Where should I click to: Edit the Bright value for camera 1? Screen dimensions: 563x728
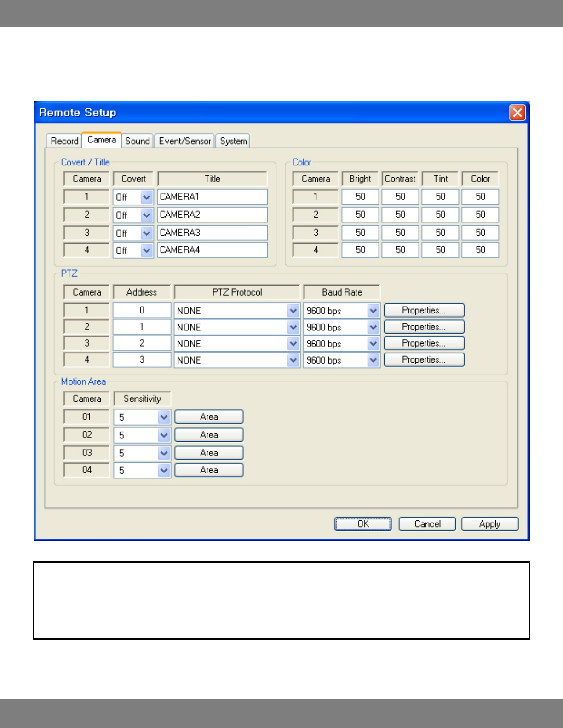360,197
